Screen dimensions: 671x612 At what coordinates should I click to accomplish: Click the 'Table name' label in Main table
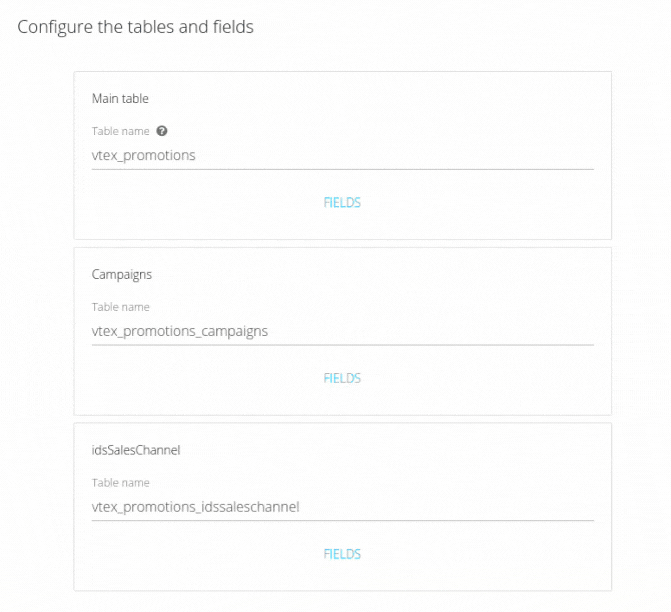pos(121,131)
